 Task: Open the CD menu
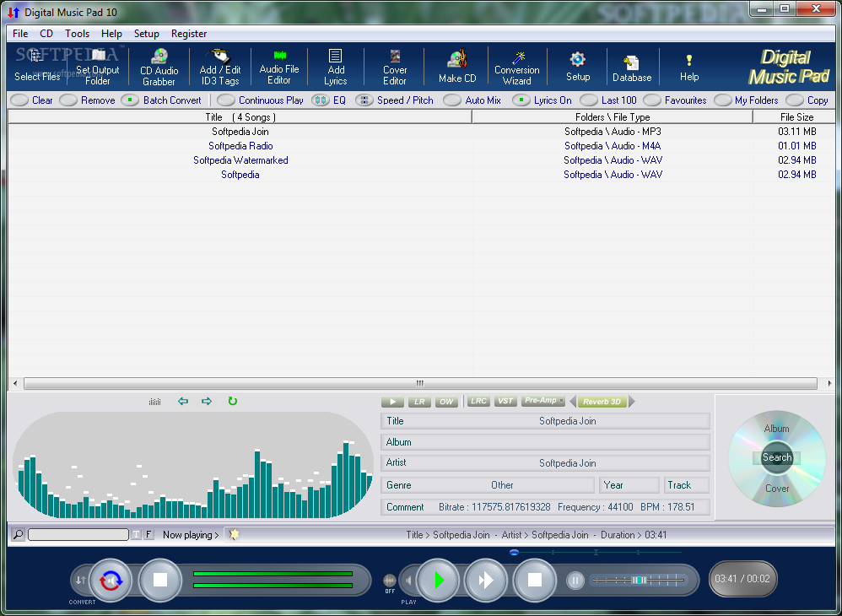coord(46,34)
